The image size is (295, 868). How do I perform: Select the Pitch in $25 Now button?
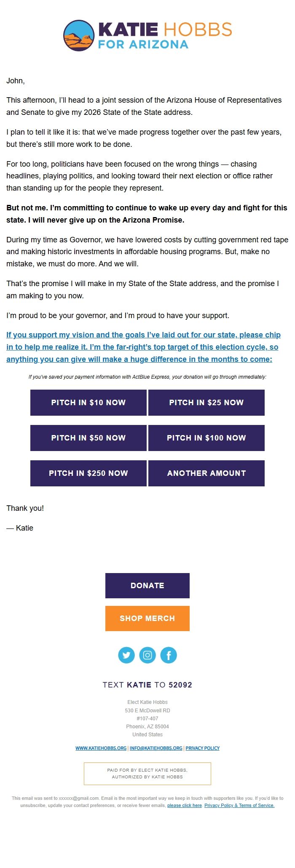click(206, 402)
